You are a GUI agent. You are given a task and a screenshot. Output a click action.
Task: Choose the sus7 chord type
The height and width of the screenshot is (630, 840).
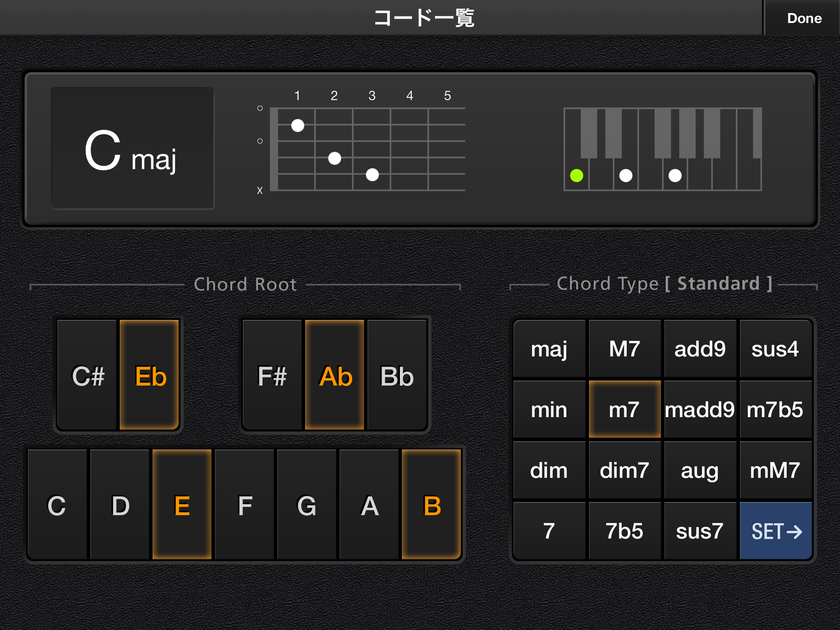tap(700, 531)
